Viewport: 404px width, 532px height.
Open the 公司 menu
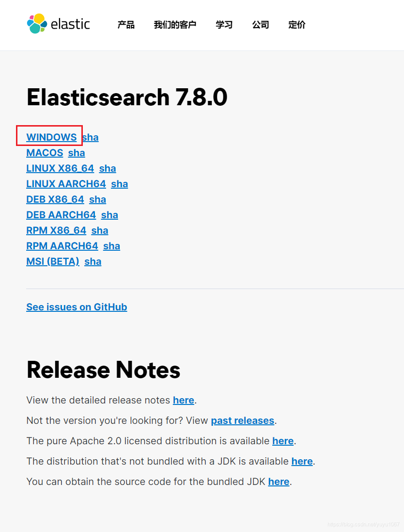pyautogui.click(x=261, y=25)
